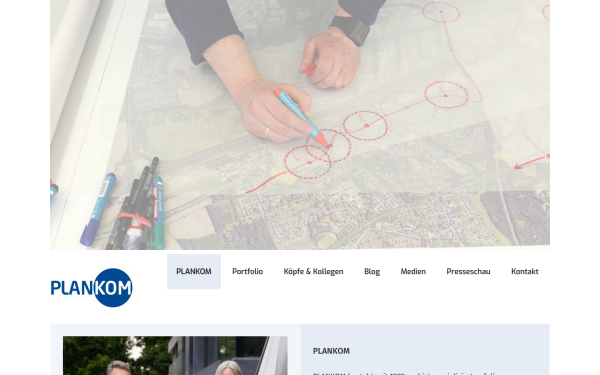Select the PLANKOM heading text
Screen dimensions: 600x375
click(x=331, y=351)
